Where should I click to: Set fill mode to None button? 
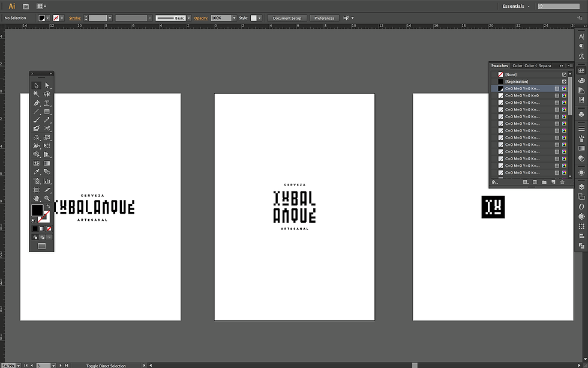pyautogui.click(x=49, y=229)
